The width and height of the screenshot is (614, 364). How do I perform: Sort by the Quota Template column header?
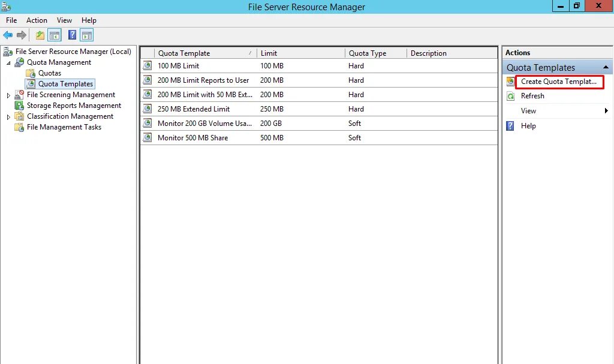click(x=206, y=53)
